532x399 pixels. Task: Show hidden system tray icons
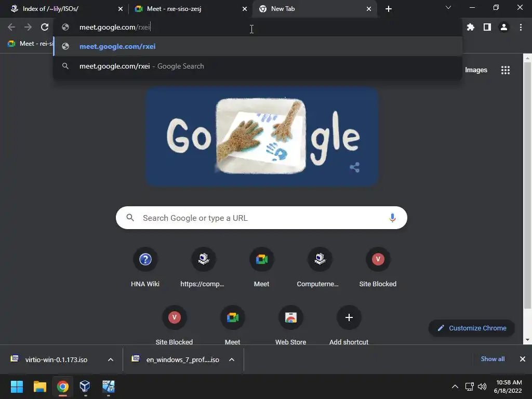455,387
